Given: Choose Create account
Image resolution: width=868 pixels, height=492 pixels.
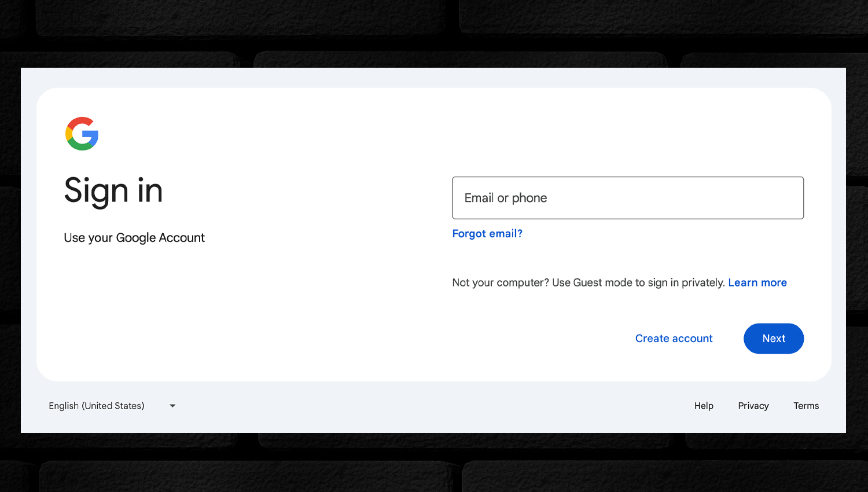Looking at the screenshot, I should 674,339.
